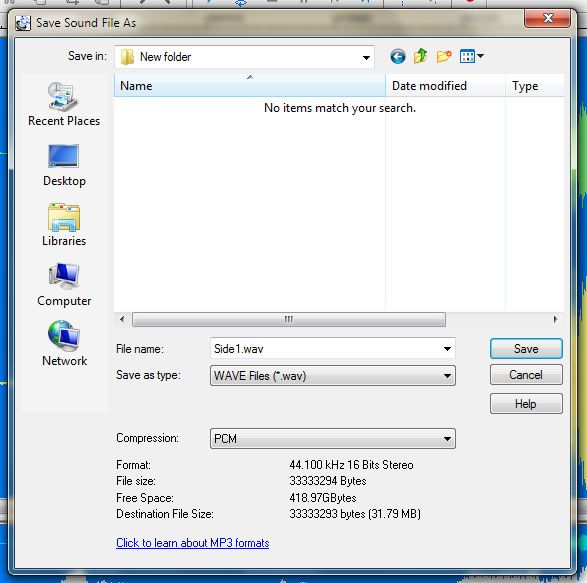Go up one folder level

[x=420, y=56]
